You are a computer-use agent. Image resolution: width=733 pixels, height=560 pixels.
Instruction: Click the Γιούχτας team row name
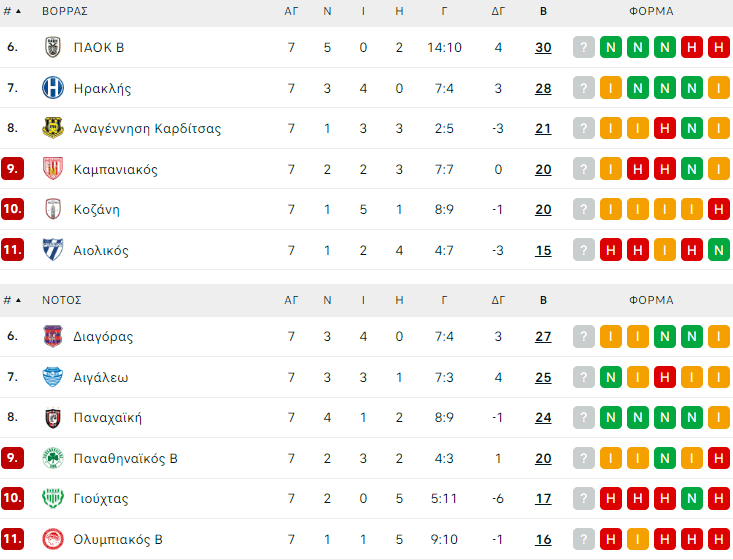[x=101, y=499]
